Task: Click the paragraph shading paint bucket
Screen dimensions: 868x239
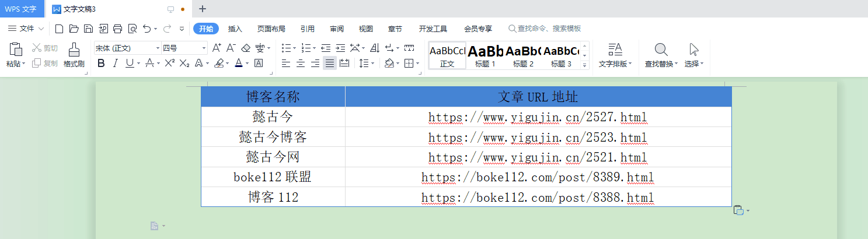Action: tap(389, 63)
